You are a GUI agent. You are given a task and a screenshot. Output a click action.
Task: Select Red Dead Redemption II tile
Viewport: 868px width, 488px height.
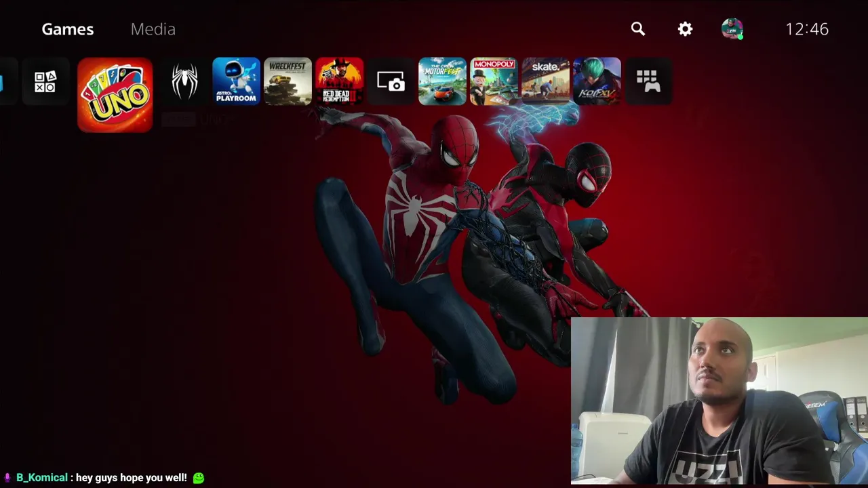339,81
